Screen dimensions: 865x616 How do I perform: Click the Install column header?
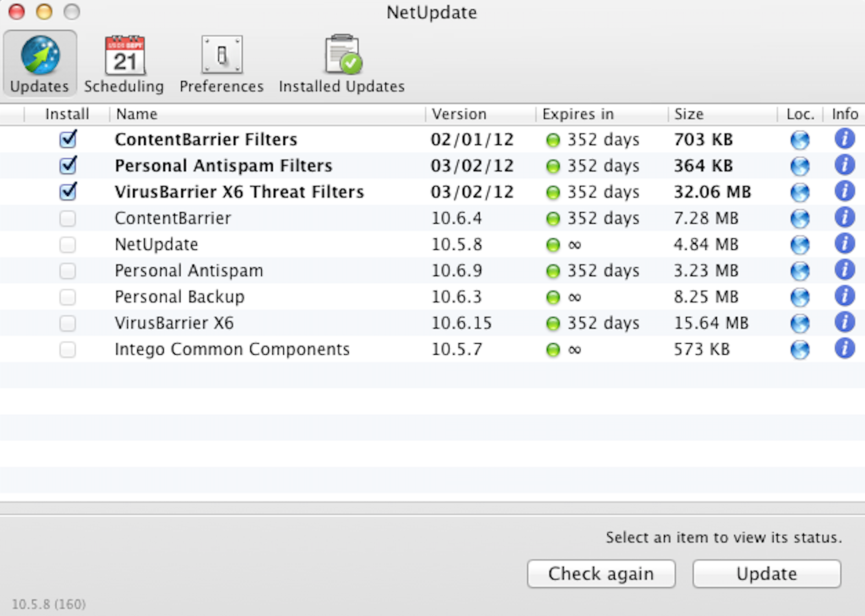(67, 114)
